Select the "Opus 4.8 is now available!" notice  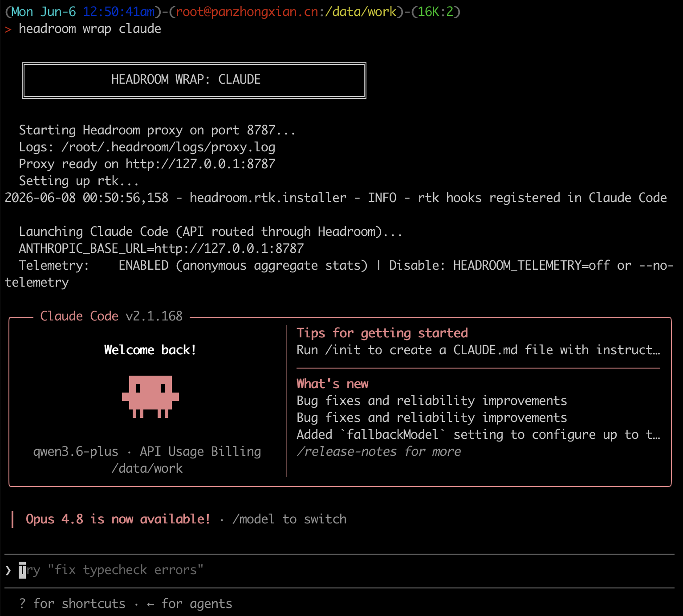point(118,519)
